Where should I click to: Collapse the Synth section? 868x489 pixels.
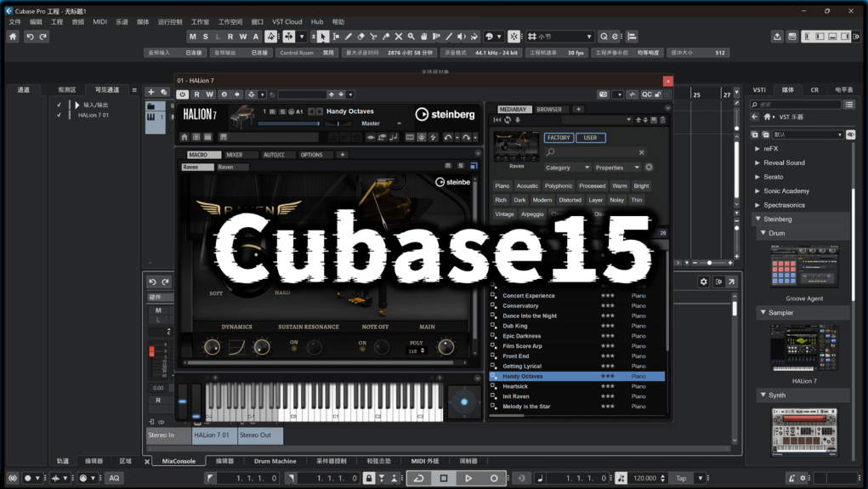coord(763,395)
